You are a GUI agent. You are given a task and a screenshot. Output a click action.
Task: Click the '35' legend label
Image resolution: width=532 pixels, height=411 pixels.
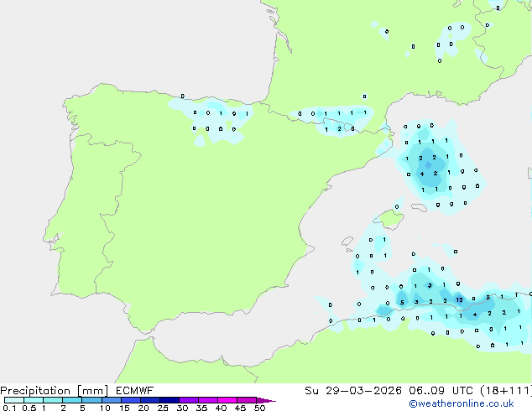201,408
